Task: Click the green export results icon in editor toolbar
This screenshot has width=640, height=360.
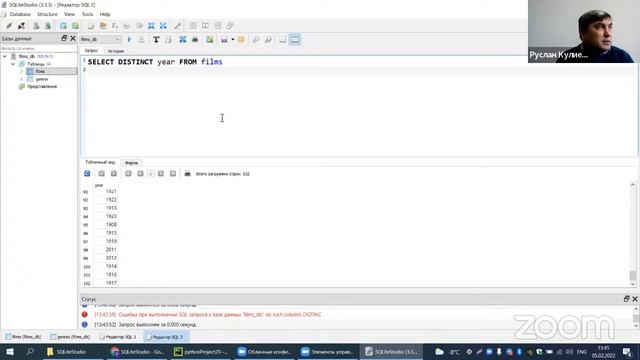Action: coord(210,40)
